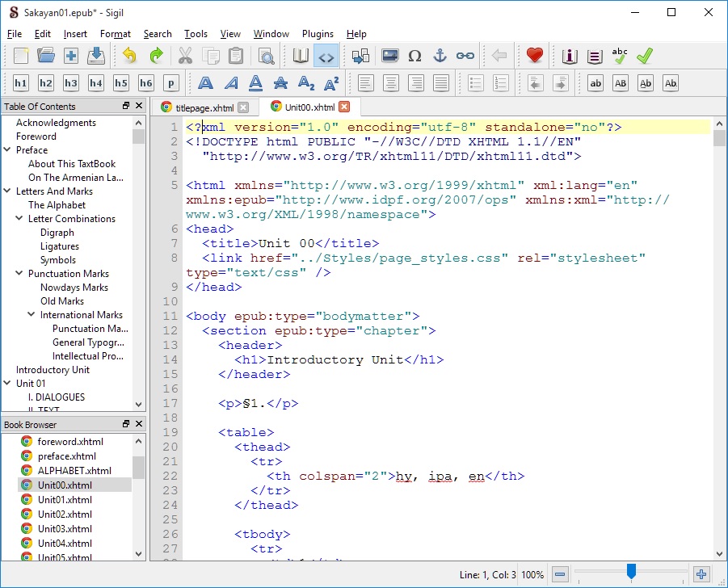Toggle Code View mode button
Image resolution: width=728 pixels, height=588 pixels.
(326, 56)
